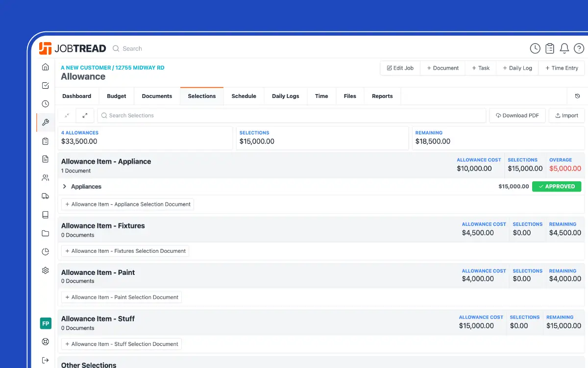
Task: Expand the fullscreen arrows beside Search Selections
Action: click(85, 115)
